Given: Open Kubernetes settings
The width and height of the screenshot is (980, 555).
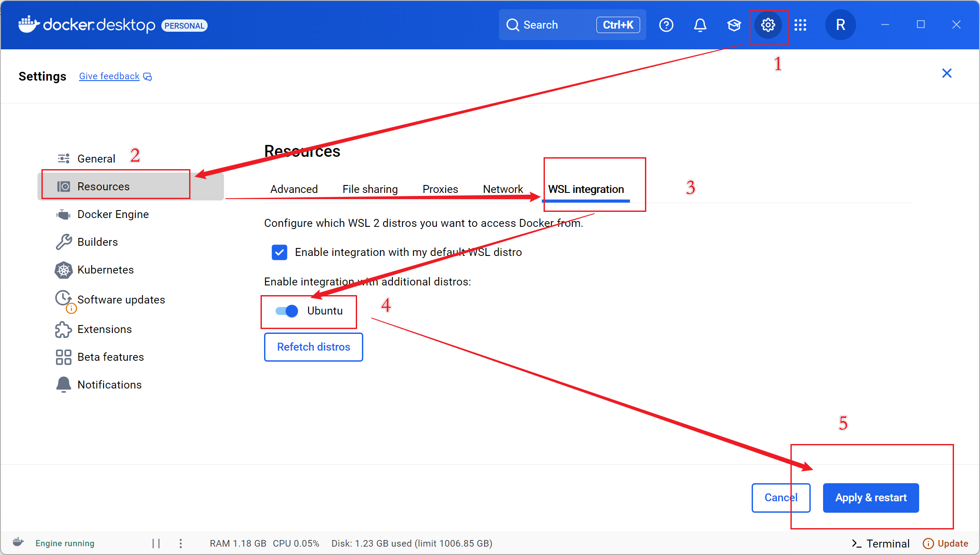Looking at the screenshot, I should tap(130, 270).
